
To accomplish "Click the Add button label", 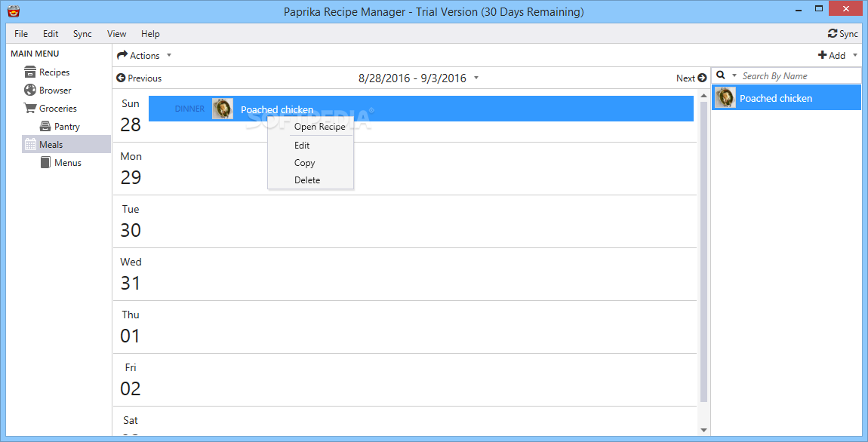I will coord(837,55).
